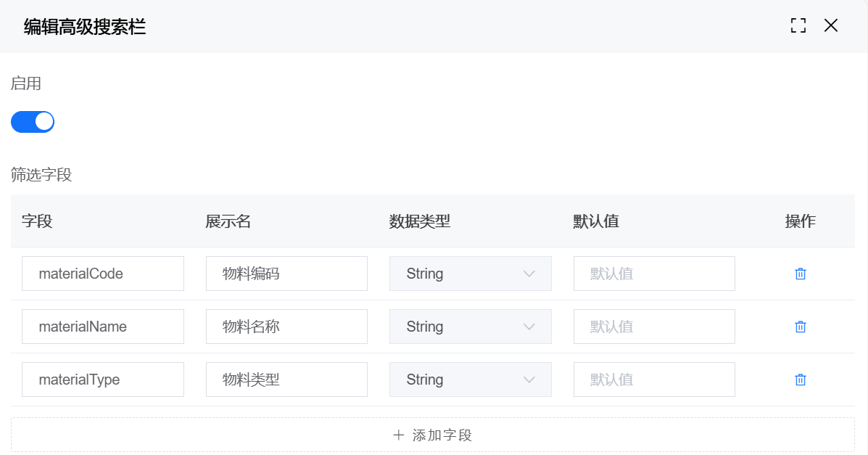Edit the materialCode field name input
Viewport: 868px width, 455px height.
(103, 274)
